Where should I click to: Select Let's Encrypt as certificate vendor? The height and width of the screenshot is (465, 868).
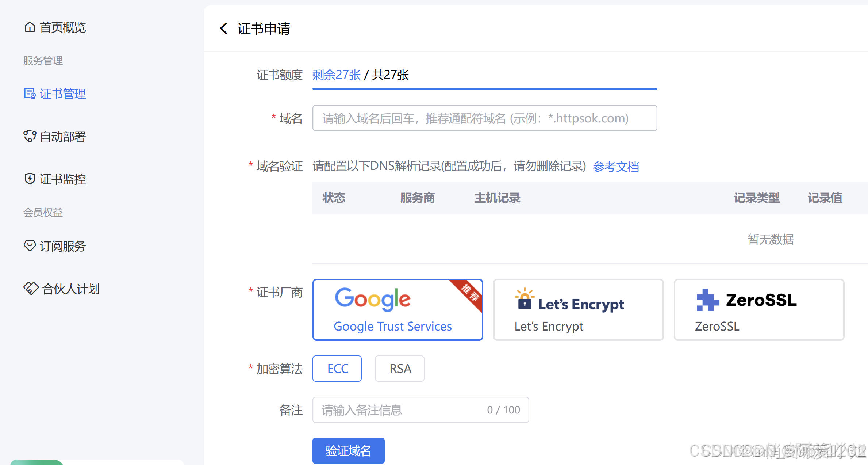[578, 309]
